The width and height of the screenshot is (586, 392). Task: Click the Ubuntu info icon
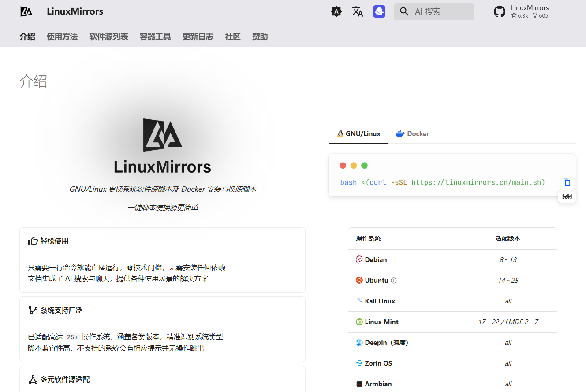point(394,281)
